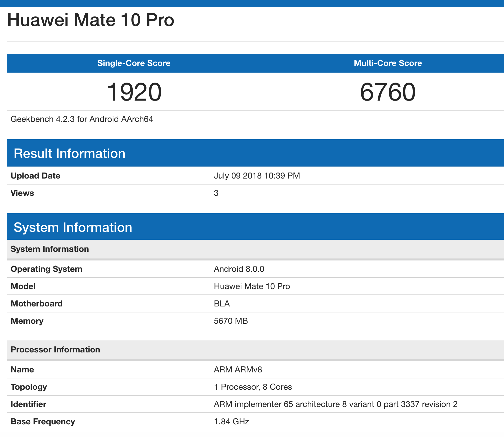Select the motherboard value BLA
504x437 pixels.
tap(222, 304)
